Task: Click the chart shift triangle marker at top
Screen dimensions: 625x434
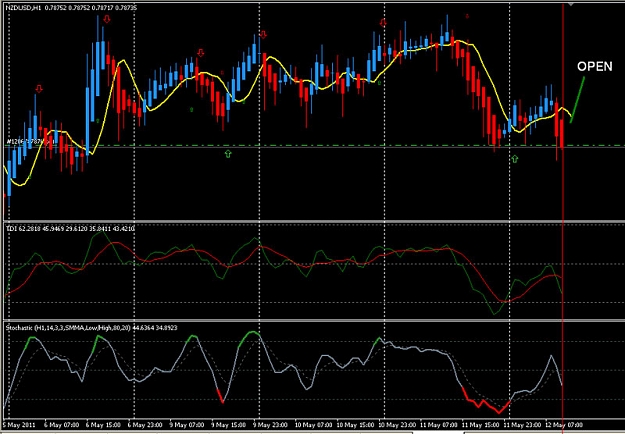Action: coord(571,4)
